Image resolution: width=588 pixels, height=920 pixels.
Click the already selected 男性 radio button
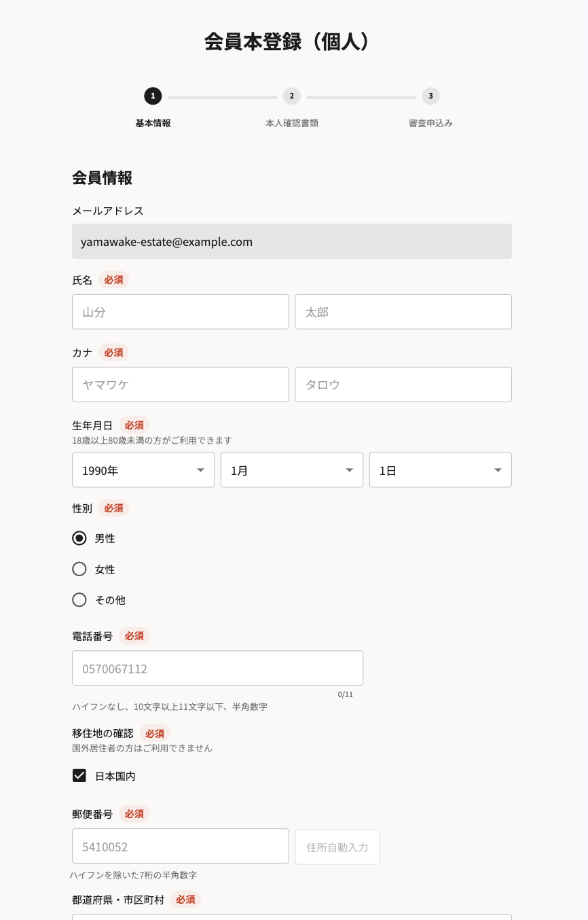(79, 537)
